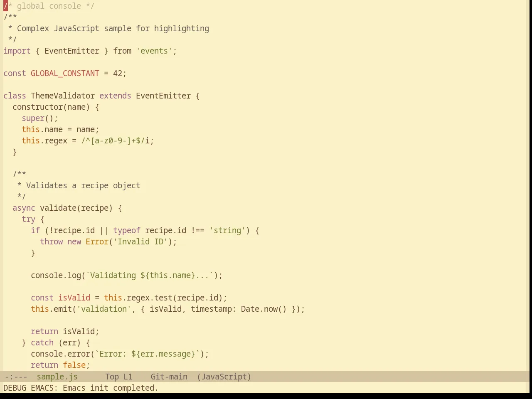This screenshot has width=532, height=399.
Task: Click constructor(name) method definition
Action: click(51, 107)
